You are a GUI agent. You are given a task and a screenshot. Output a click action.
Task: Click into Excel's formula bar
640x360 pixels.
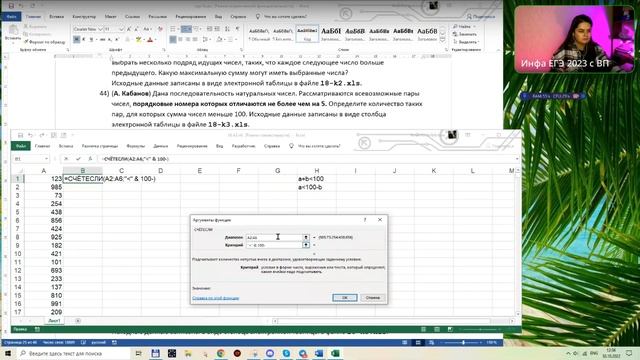click(x=306, y=159)
